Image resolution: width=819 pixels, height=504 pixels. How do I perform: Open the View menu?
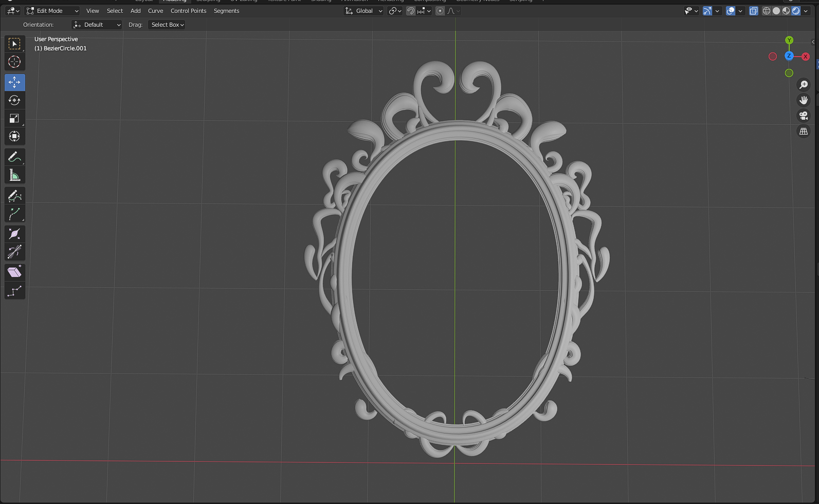pyautogui.click(x=93, y=11)
